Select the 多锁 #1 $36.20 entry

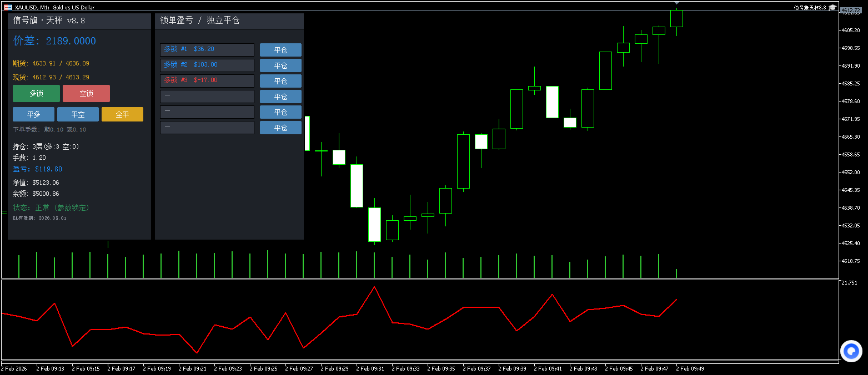207,50
